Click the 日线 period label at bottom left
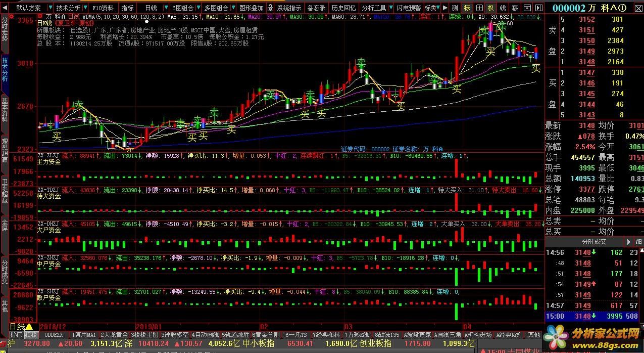The image size is (644, 353). click(17, 327)
